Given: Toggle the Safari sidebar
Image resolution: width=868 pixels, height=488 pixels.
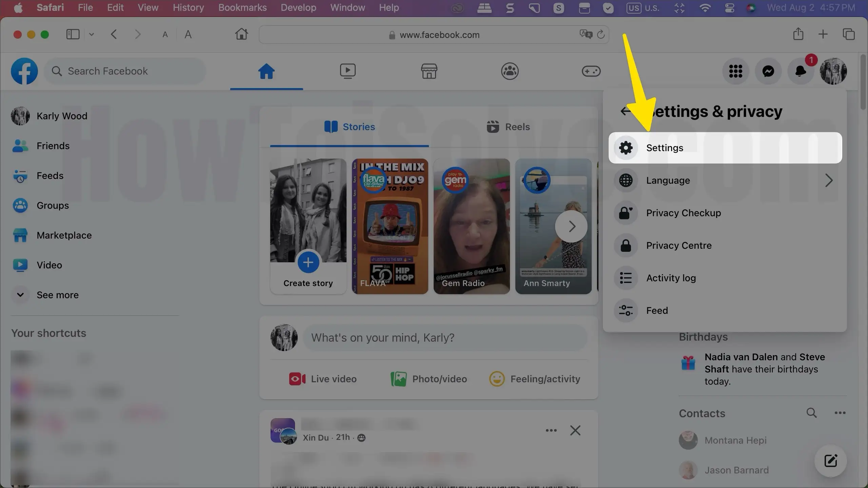Looking at the screenshot, I should click(x=73, y=34).
